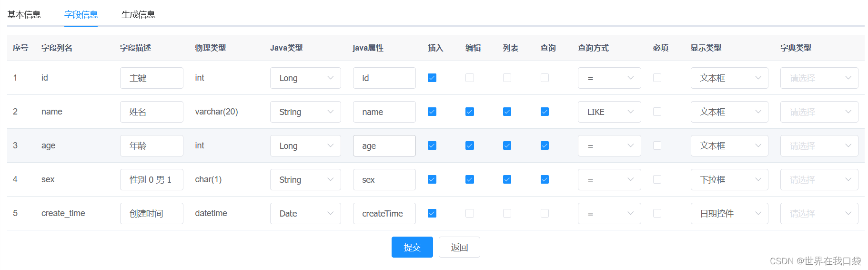868x270 pixels.
Task: Open Java类型 String dropdown for name row
Action: click(305, 112)
